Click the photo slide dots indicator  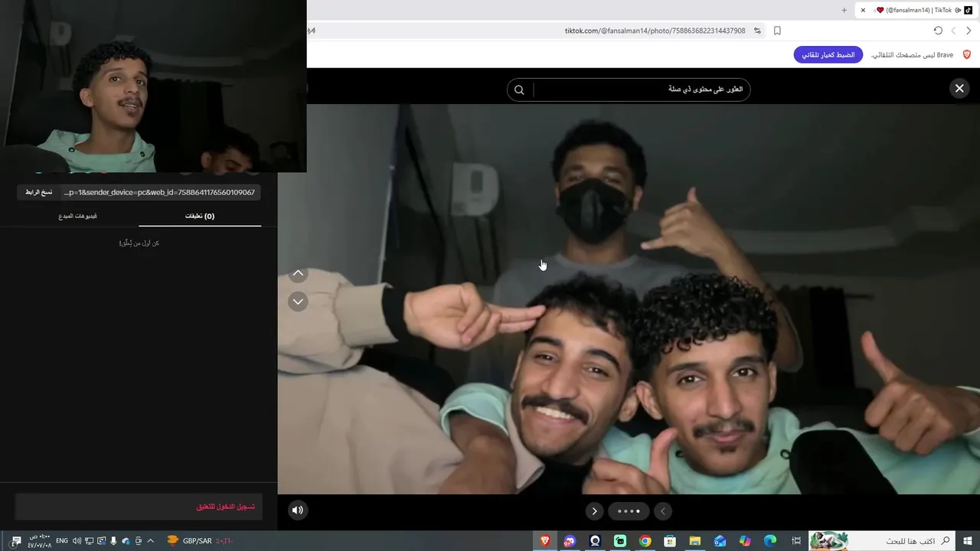pos(629,511)
